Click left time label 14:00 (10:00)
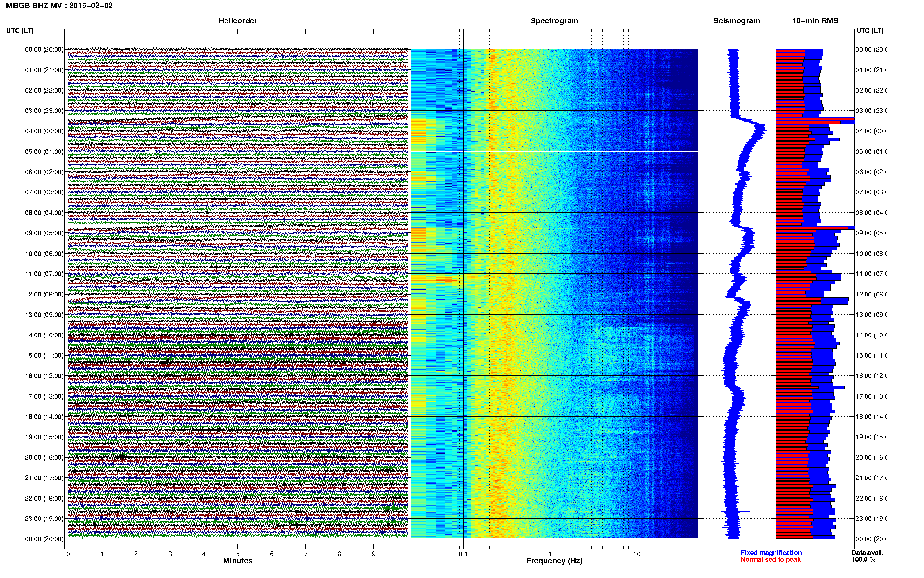The image size is (924, 578). coord(44,335)
